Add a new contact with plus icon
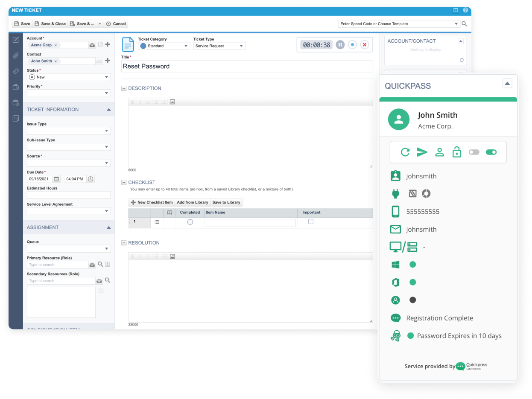 (x=108, y=61)
